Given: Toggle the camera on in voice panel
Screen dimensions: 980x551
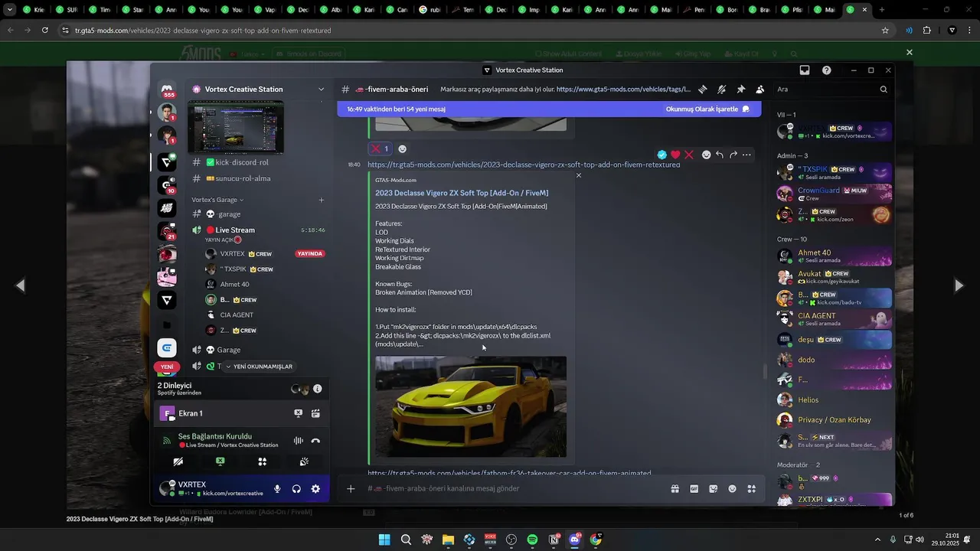Looking at the screenshot, I should click(x=178, y=461).
